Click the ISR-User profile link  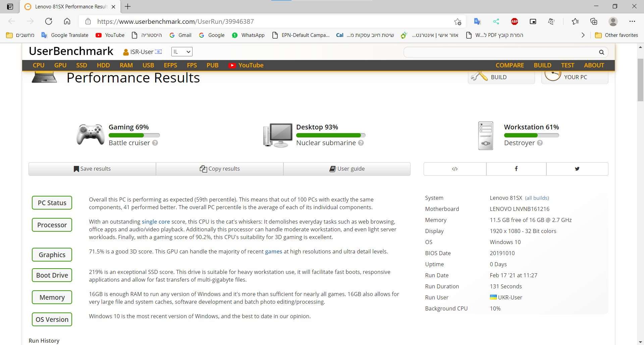tap(142, 52)
